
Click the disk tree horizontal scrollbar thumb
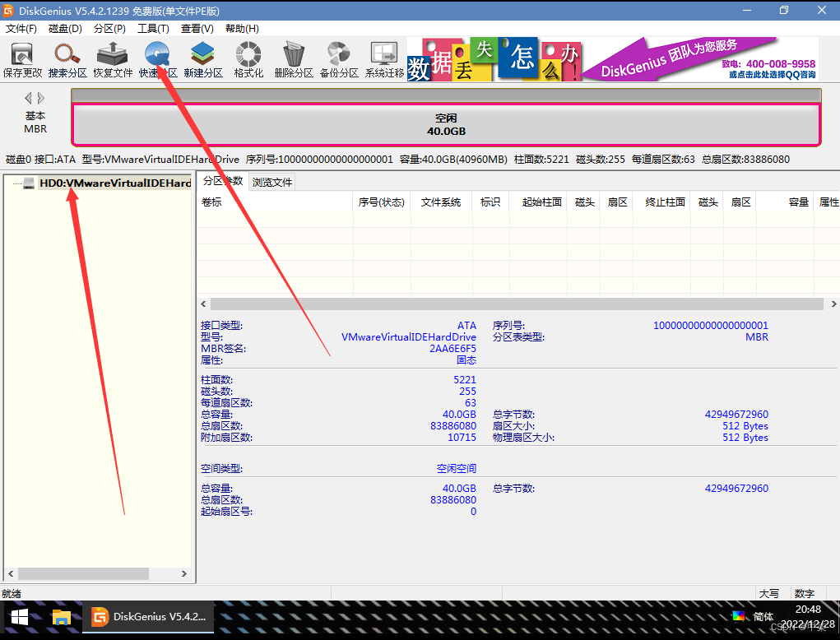coord(84,573)
